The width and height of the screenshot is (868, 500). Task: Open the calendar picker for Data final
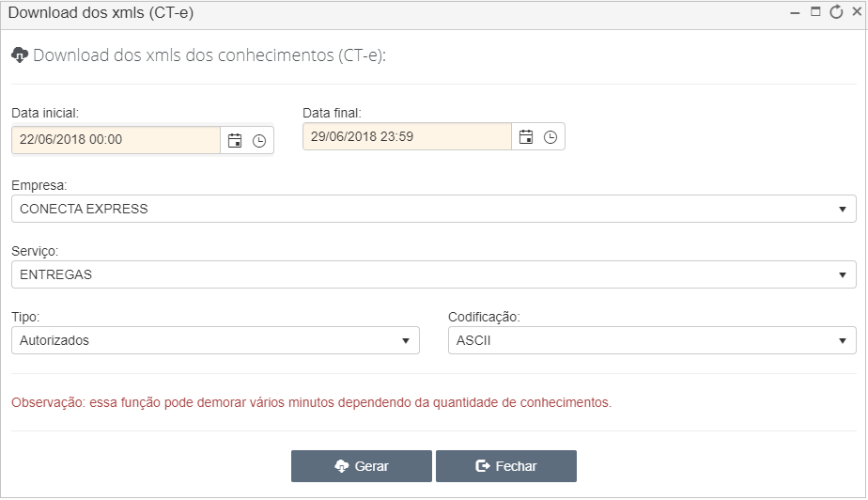(x=526, y=137)
